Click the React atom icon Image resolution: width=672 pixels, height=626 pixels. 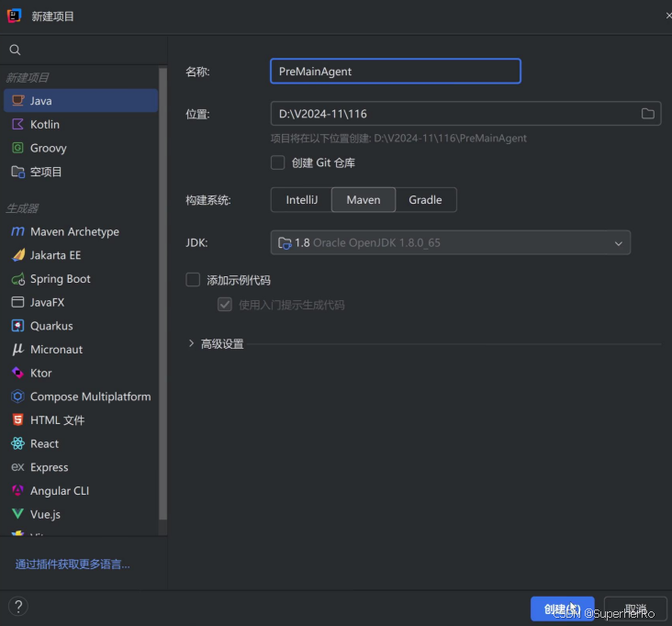click(x=17, y=443)
